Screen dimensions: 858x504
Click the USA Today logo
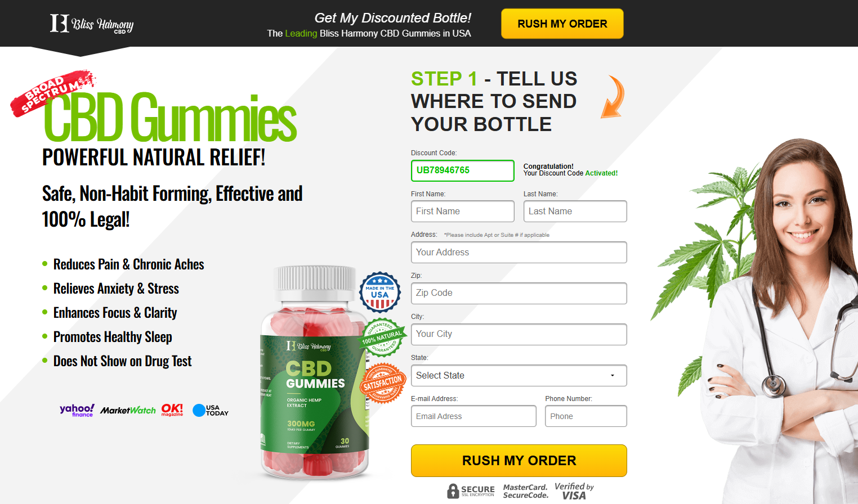click(x=211, y=410)
